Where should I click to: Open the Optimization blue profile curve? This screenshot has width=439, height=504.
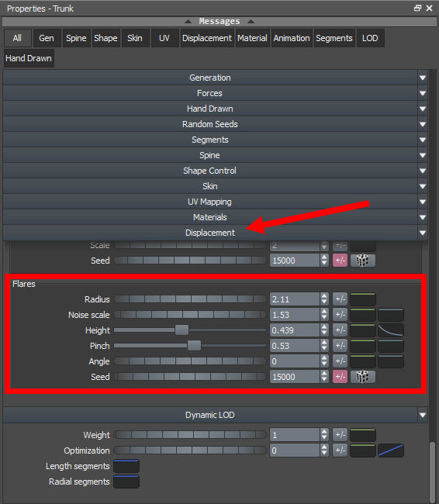(x=391, y=450)
